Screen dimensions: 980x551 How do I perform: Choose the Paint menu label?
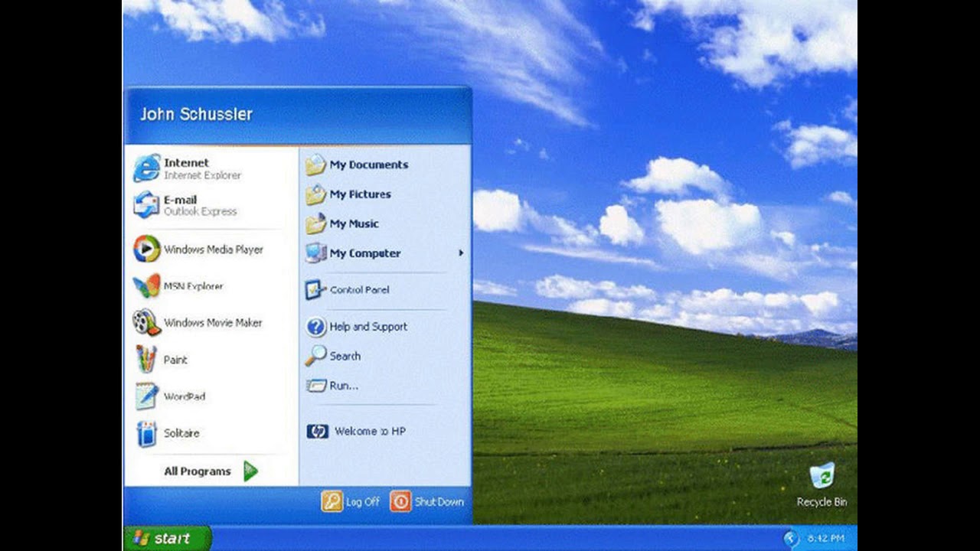click(175, 360)
